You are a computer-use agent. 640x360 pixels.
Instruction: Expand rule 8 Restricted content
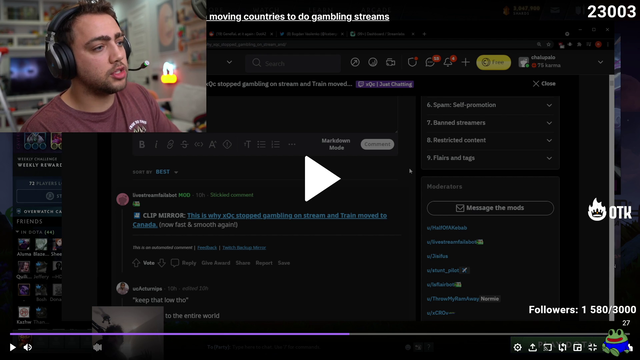click(x=490, y=140)
